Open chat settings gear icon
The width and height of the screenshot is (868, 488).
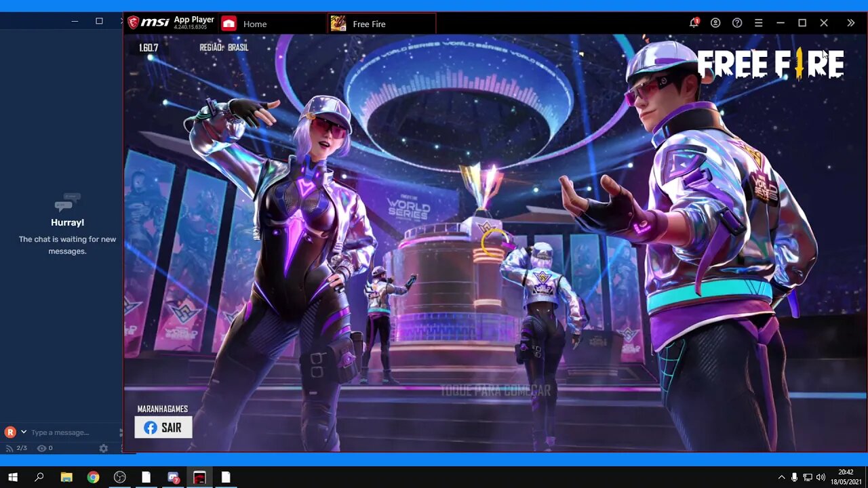click(x=104, y=448)
